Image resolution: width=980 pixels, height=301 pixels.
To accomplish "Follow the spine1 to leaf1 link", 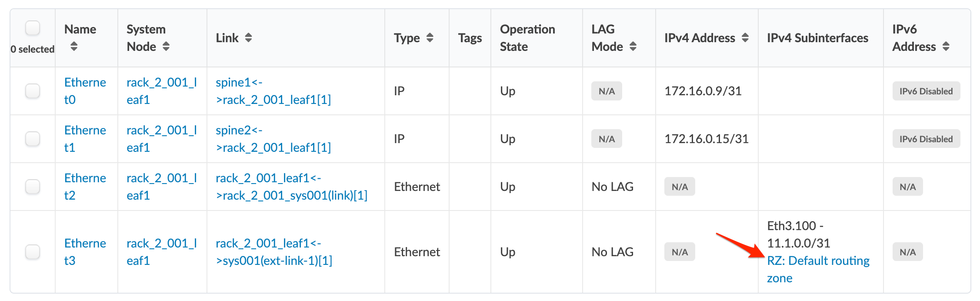I will pyautogui.click(x=273, y=91).
